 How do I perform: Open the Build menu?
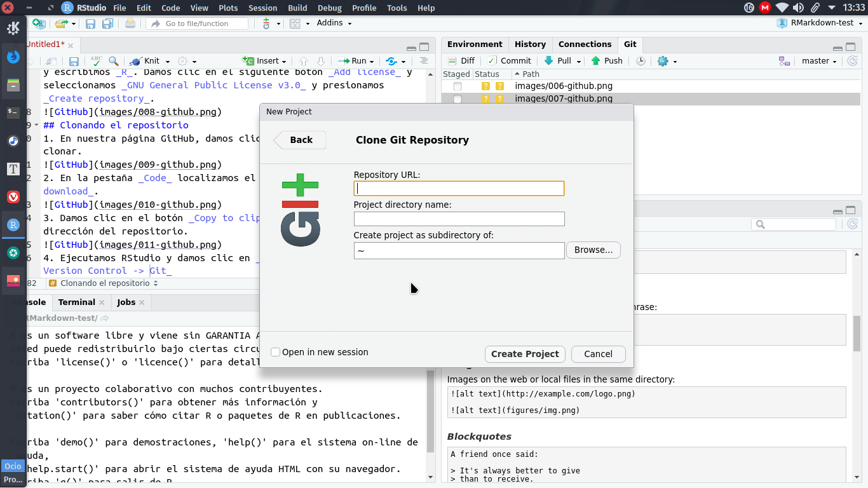[x=297, y=8]
